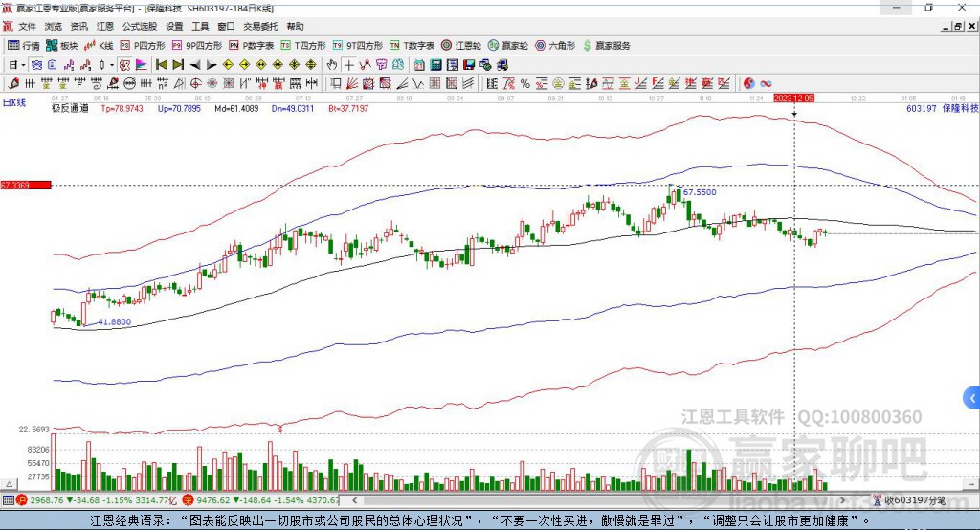Open 赢家服务 service with dollar icon

pos(606,46)
